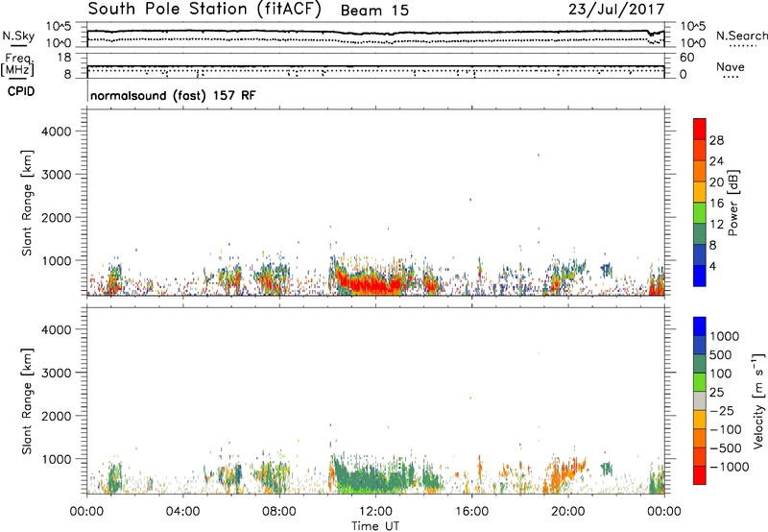Click the '4000' tick on the power panel

57,132
